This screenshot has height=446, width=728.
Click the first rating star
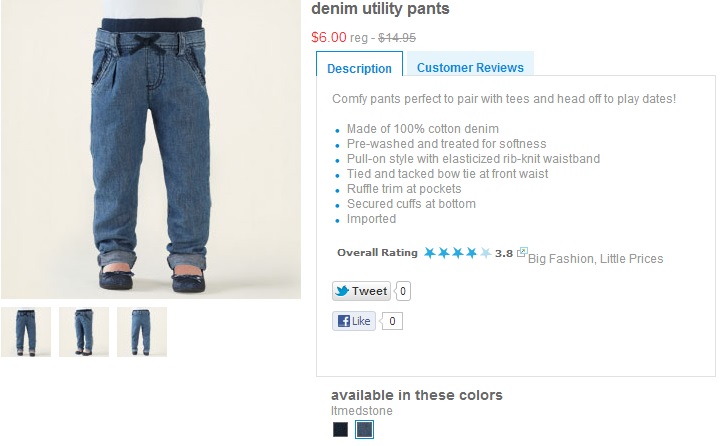[430, 253]
